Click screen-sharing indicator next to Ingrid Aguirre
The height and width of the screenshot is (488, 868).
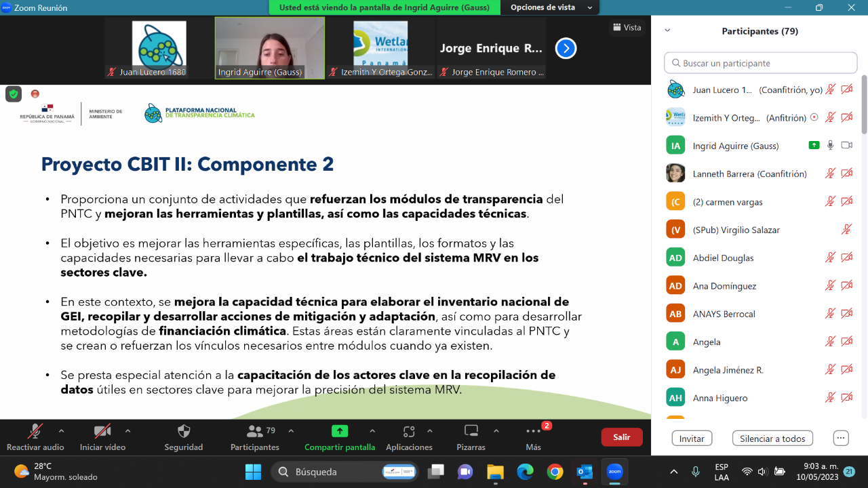point(814,145)
